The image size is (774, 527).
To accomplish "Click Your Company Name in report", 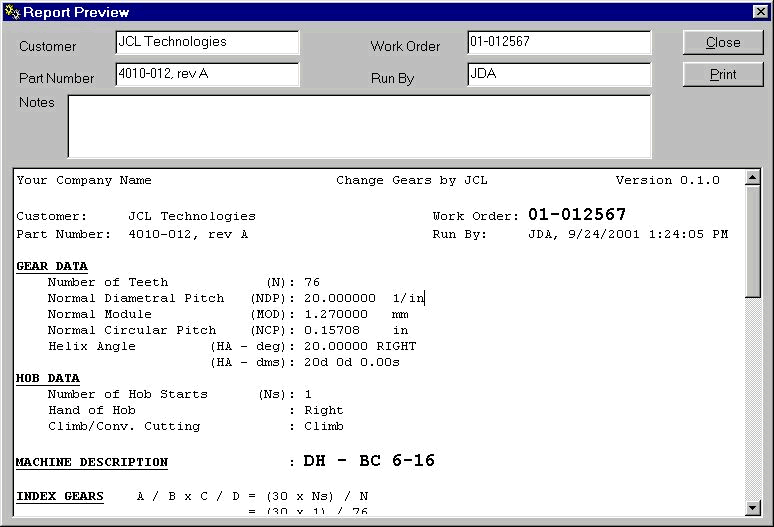I will pos(84,180).
